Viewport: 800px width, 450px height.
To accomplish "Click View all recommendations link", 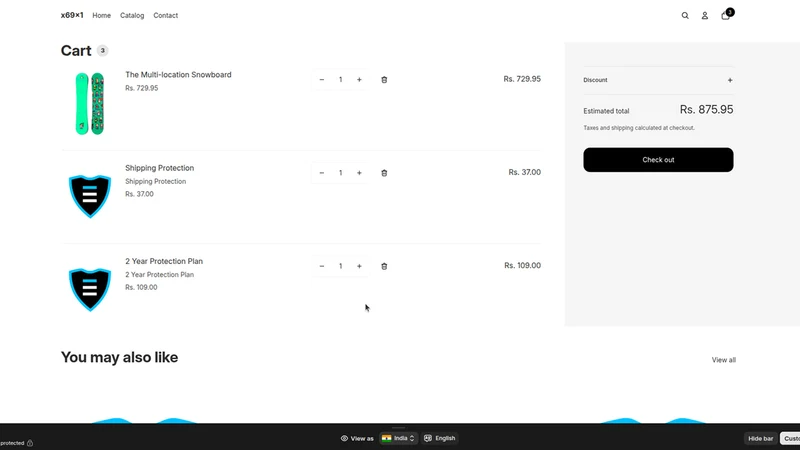I will pyautogui.click(x=723, y=360).
